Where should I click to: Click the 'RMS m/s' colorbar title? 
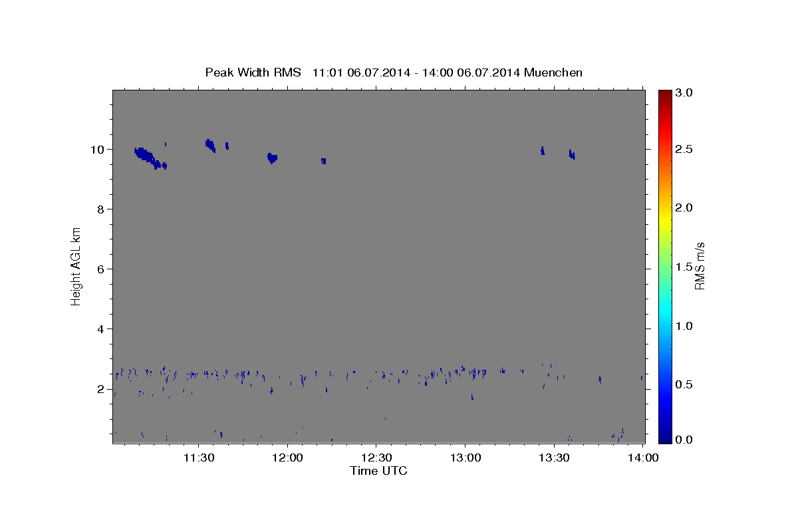700,266
